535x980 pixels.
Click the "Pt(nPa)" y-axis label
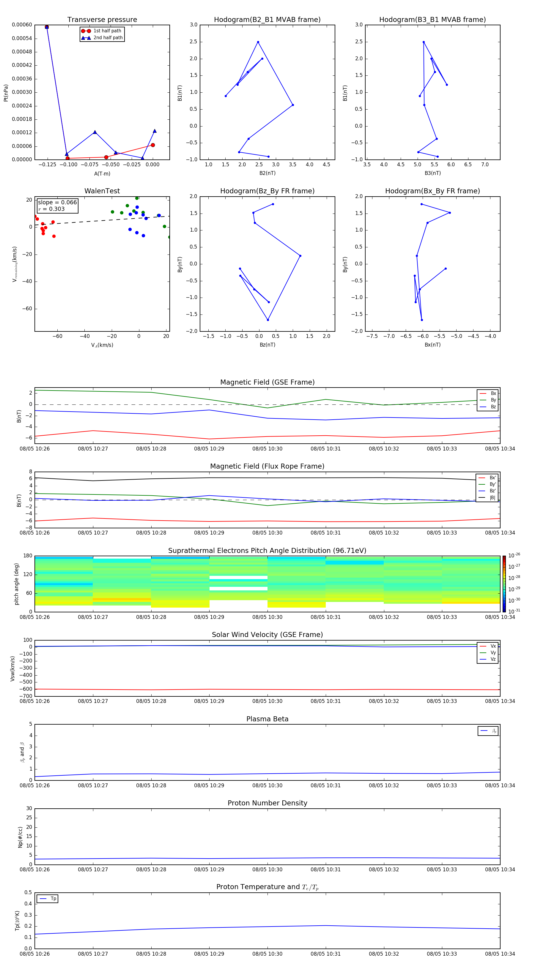[x=6, y=93]
